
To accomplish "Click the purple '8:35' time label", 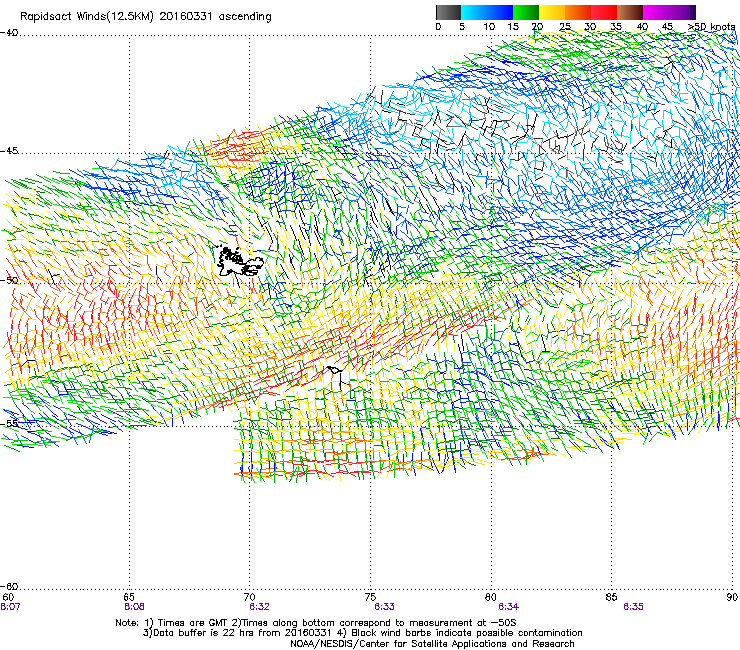I will [x=633, y=607].
